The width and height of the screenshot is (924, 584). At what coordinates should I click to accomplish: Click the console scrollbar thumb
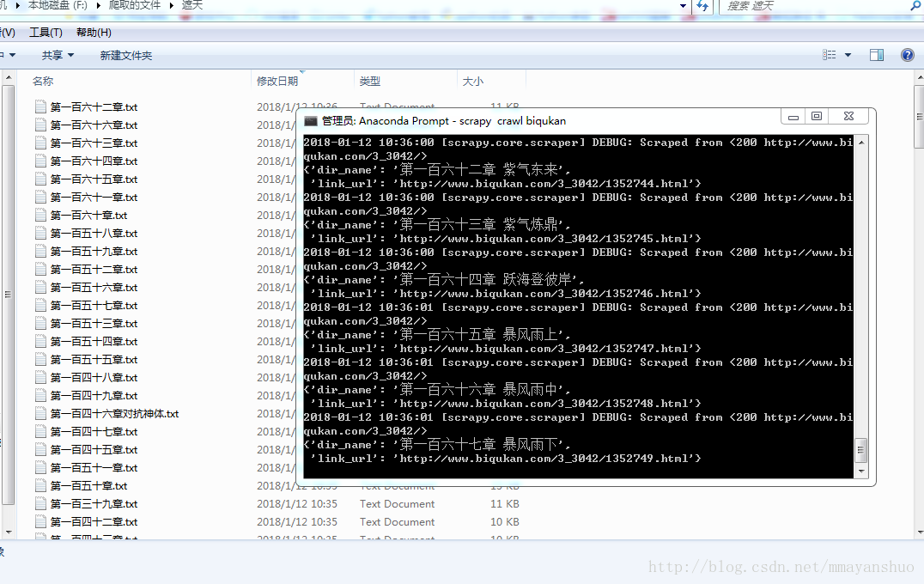tap(861, 451)
